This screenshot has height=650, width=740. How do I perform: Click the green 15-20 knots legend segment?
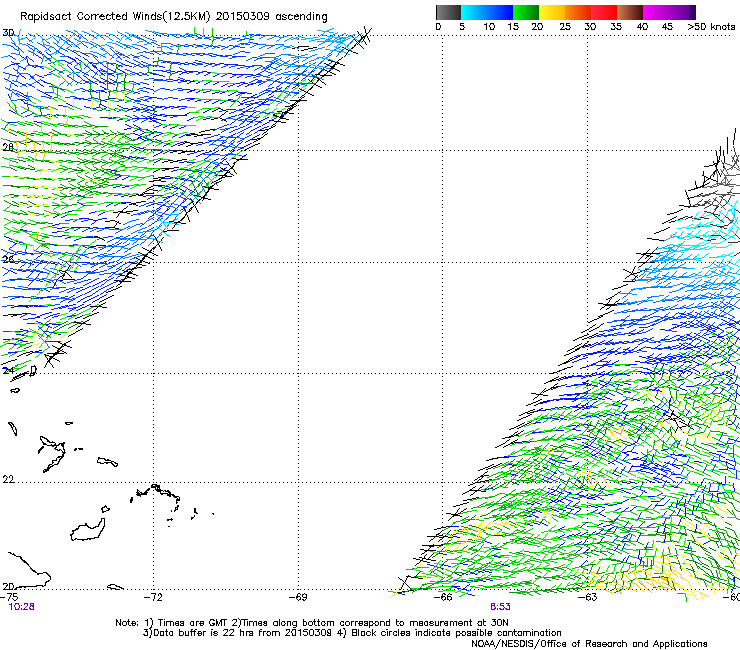coord(526,12)
